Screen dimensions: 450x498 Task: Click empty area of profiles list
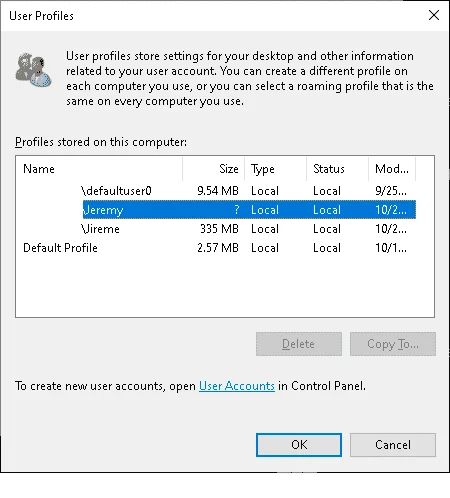pos(225,287)
